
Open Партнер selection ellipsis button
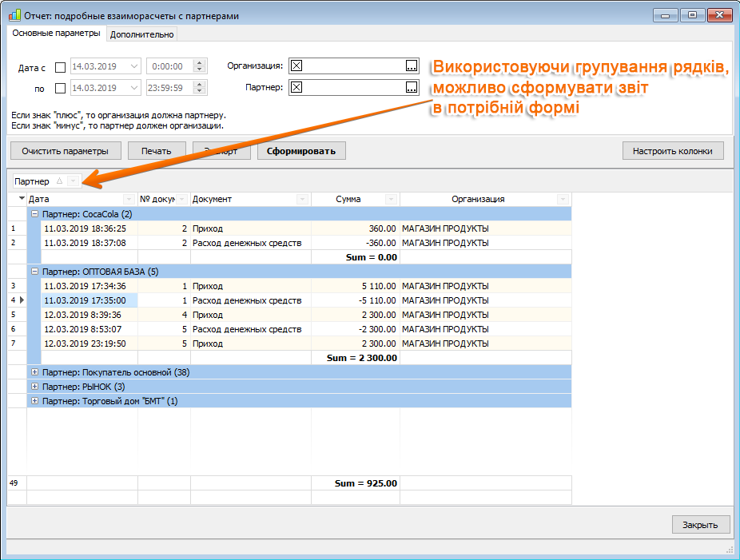[412, 87]
